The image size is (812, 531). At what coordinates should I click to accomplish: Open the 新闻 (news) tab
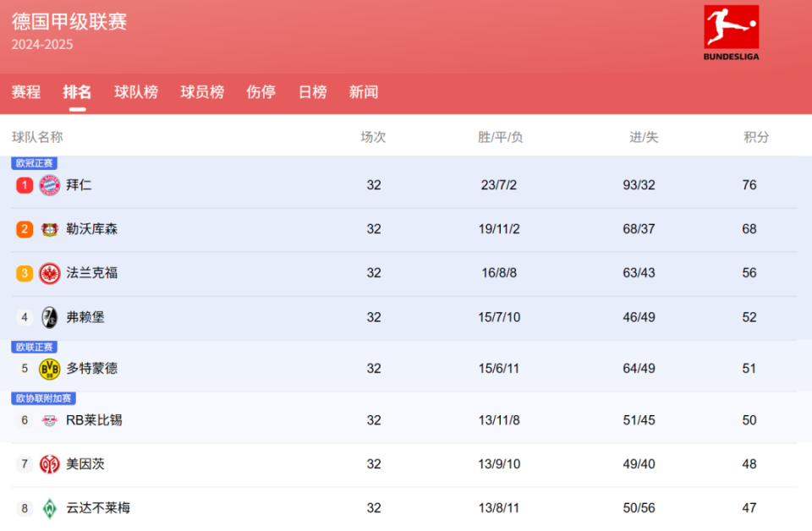(x=364, y=92)
